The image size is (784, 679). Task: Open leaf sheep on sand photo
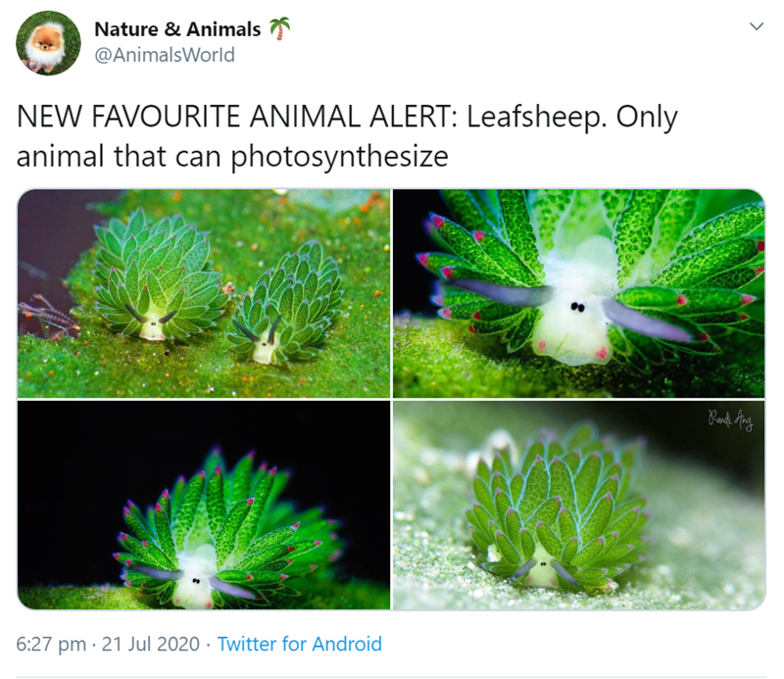(579, 505)
